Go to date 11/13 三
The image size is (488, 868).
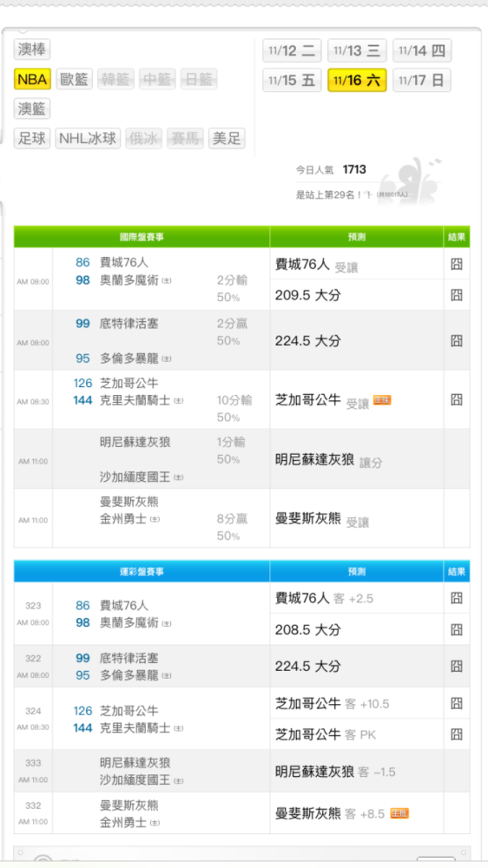[357, 51]
